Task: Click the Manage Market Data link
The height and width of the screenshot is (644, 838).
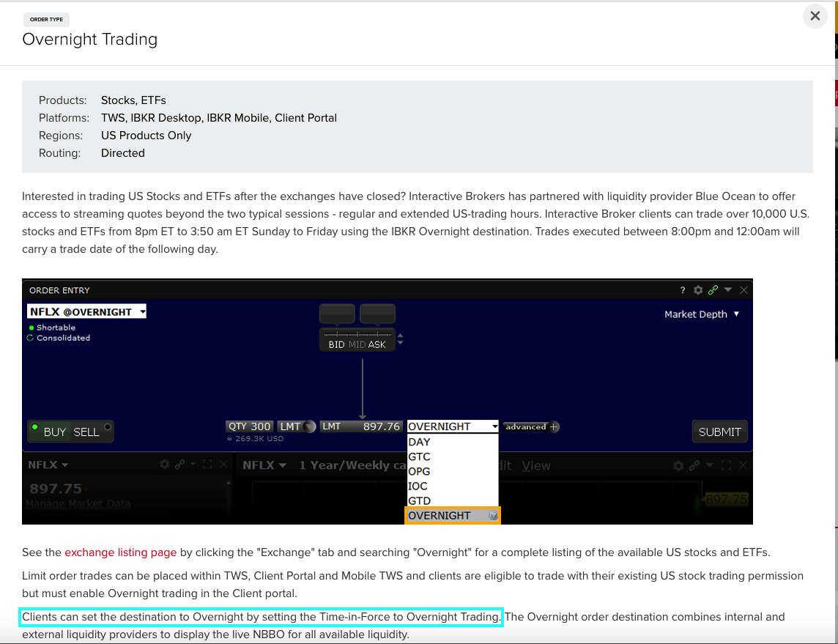Action: (x=78, y=503)
